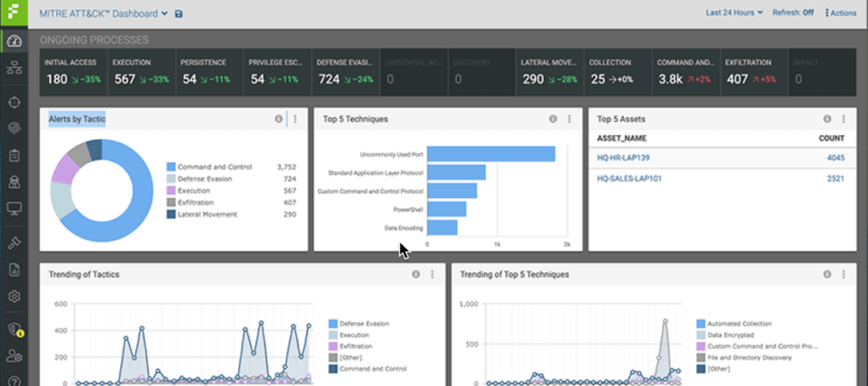Click the Uncommonly Used Port bar
This screenshot has height=386, width=868.
(x=491, y=154)
